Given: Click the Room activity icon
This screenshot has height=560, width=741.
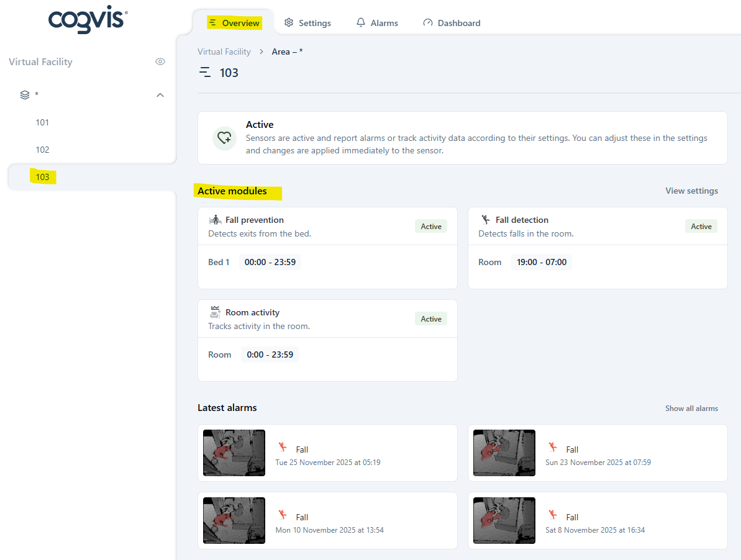Looking at the screenshot, I should coord(216,312).
